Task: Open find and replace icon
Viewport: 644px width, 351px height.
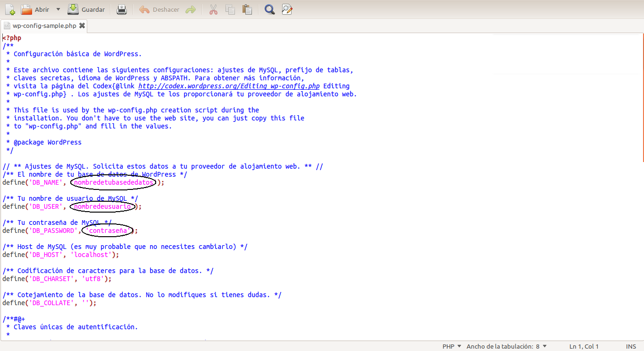Action: pyautogui.click(x=287, y=9)
